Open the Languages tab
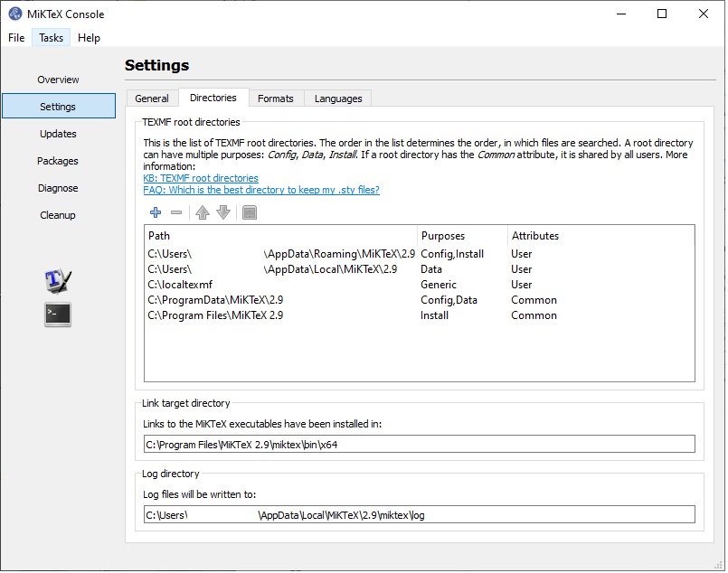 (x=338, y=99)
